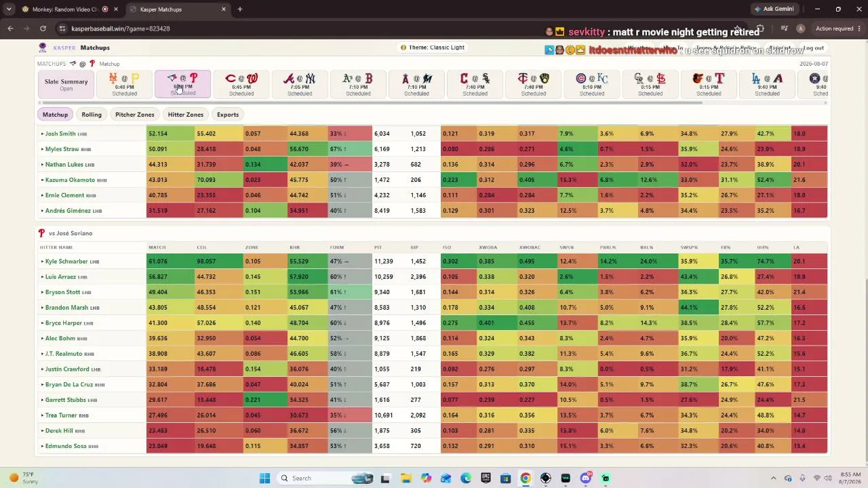Click the Log out link
Screen dimensions: 868x488
point(814,48)
